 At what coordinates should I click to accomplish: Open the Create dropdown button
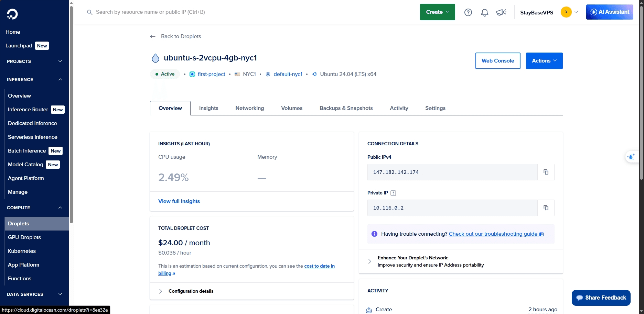[x=438, y=12]
